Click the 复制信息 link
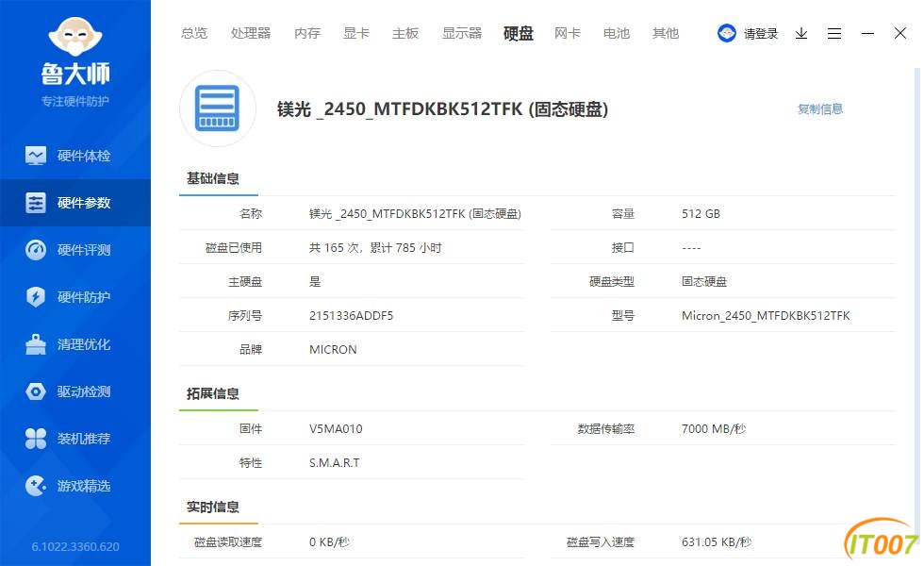This screenshot has height=566, width=924. [819, 109]
